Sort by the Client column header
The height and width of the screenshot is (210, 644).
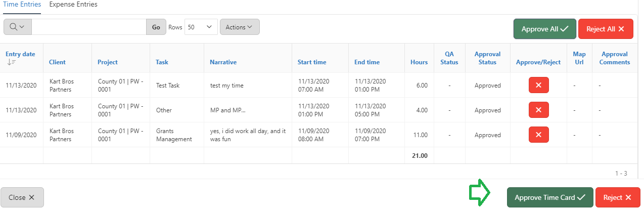point(57,62)
